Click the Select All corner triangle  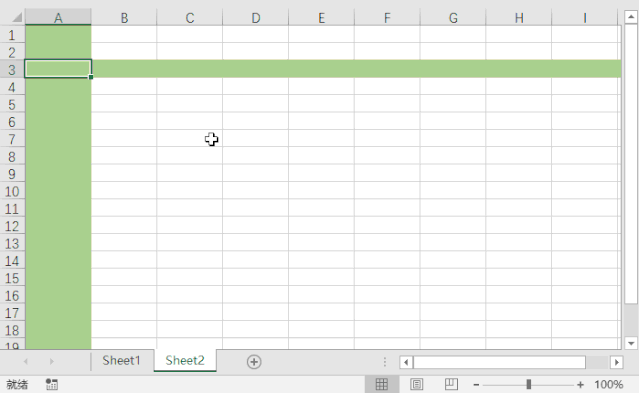(x=17, y=18)
